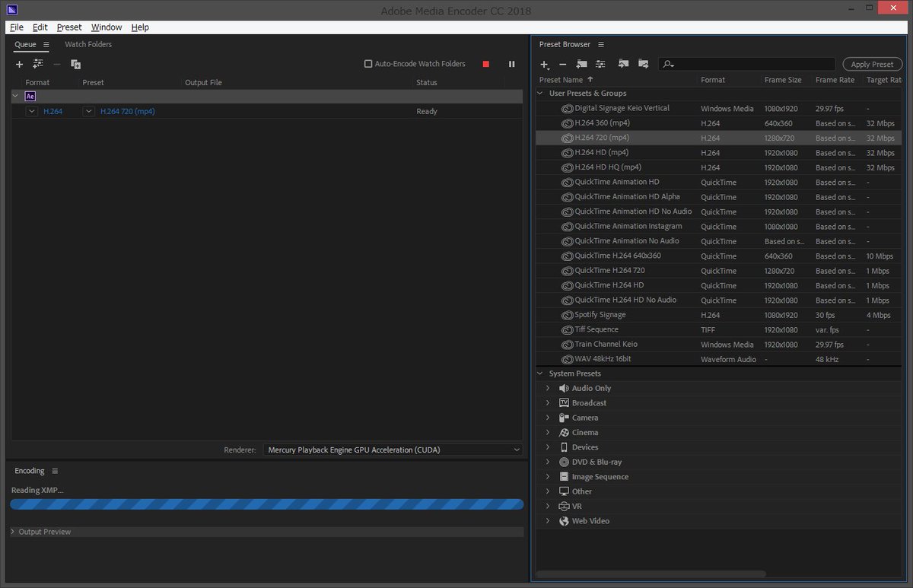Click the headset icon for VR
Viewport: 913px width, 588px height.
coord(564,507)
